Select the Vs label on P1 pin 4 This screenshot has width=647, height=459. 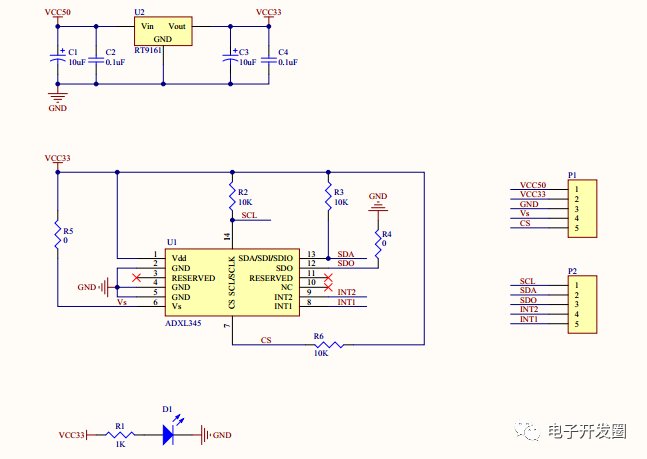(x=524, y=213)
